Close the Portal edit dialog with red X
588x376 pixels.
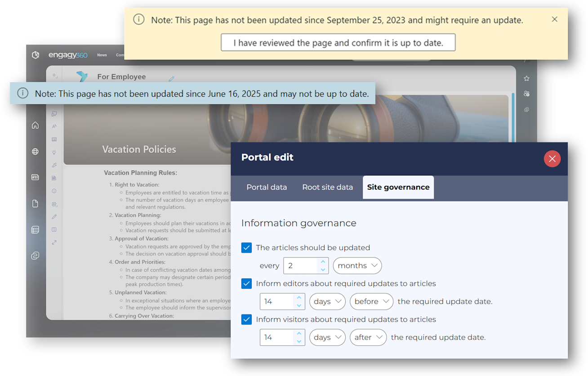552,159
